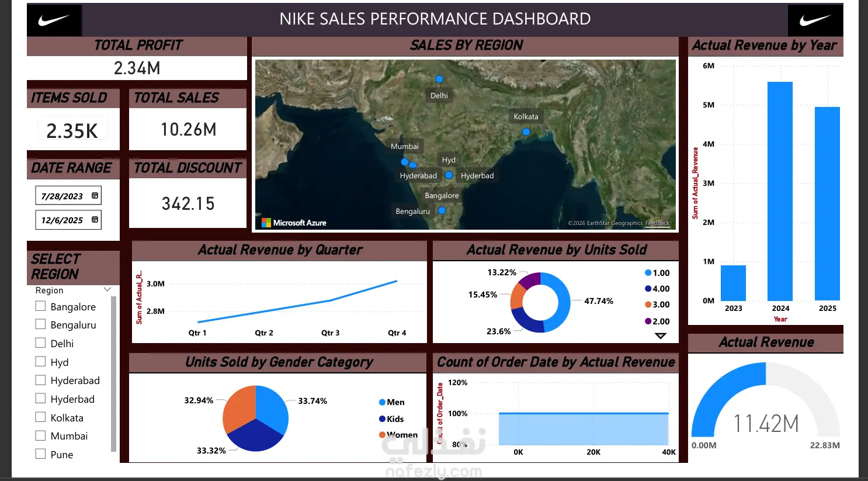Select the Bengaluru map marker dot

442,211
